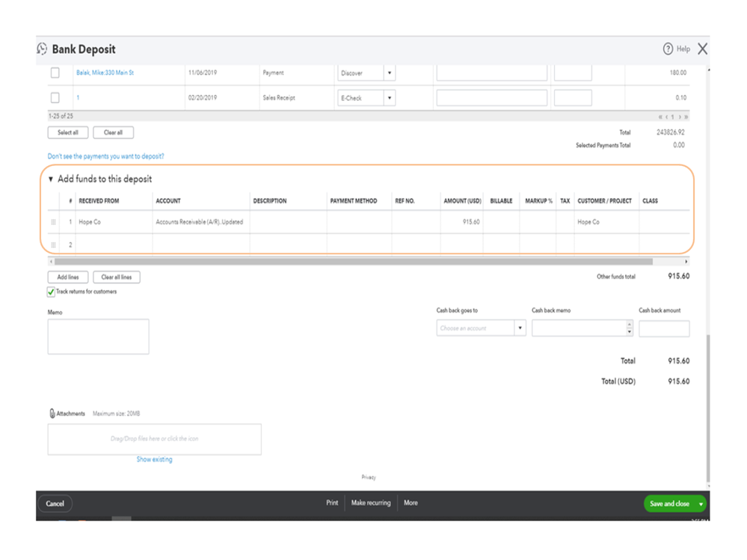The image size is (747, 560).
Task: Click the recent transactions history icon
Action: point(42,49)
